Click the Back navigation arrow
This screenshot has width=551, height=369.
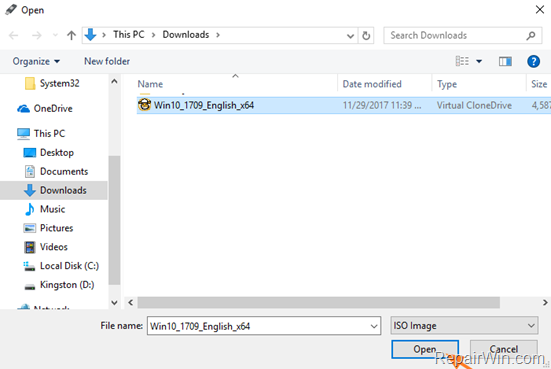pos(13,35)
